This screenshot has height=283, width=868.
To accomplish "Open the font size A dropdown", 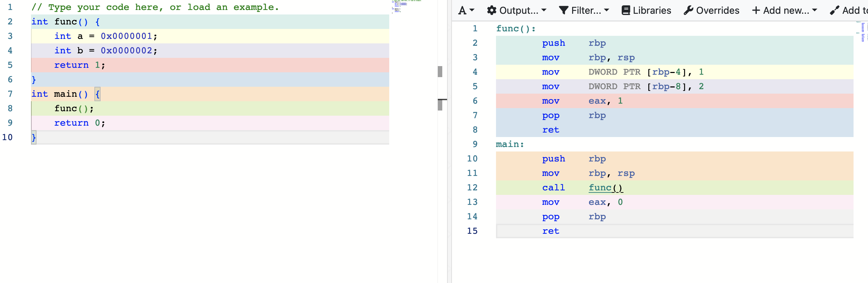I will tap(466, 10).
